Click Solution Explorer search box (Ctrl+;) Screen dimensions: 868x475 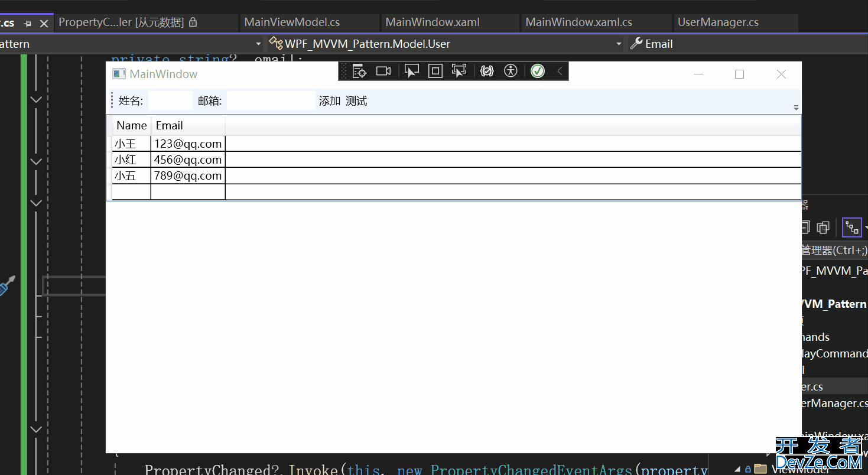[x=834, y=250]
